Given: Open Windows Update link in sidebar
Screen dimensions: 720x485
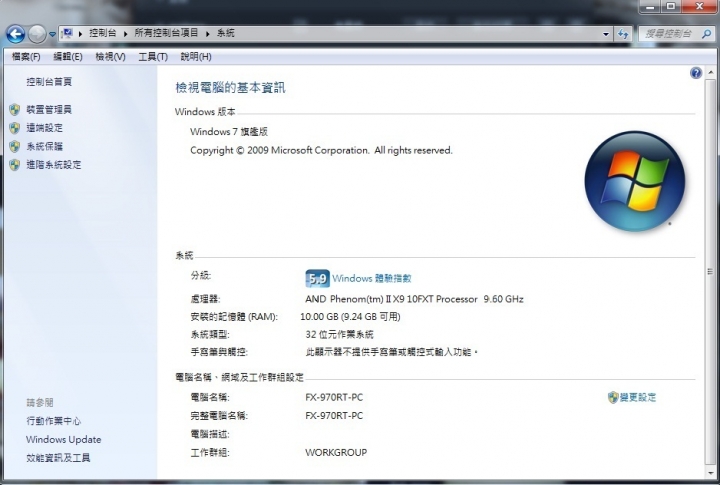Looking at the screenshot, I should [x=63, y=440].
